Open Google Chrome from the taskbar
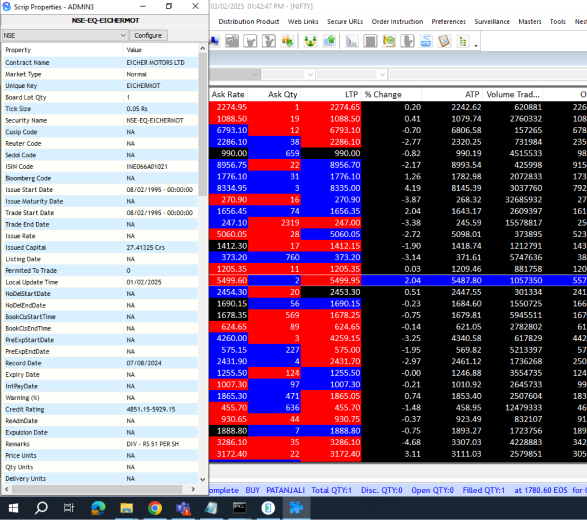Screen dimensions: 587x520 pos(155,508)
